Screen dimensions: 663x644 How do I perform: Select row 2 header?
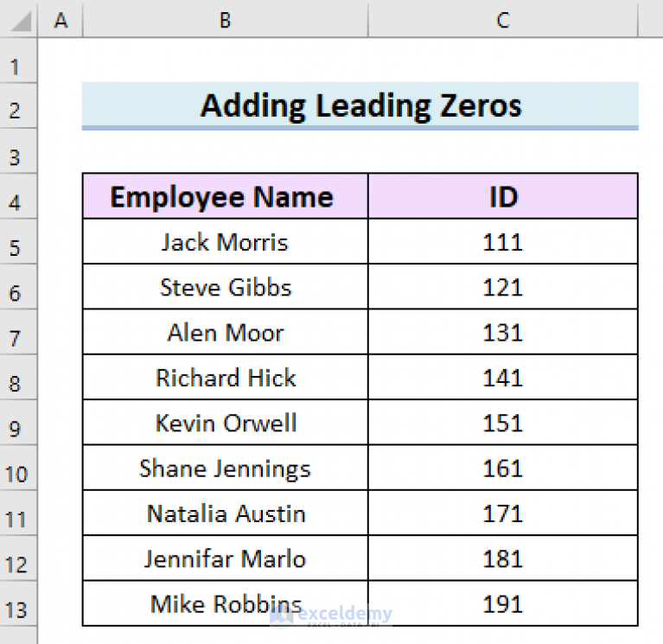(x=18, y=105)
